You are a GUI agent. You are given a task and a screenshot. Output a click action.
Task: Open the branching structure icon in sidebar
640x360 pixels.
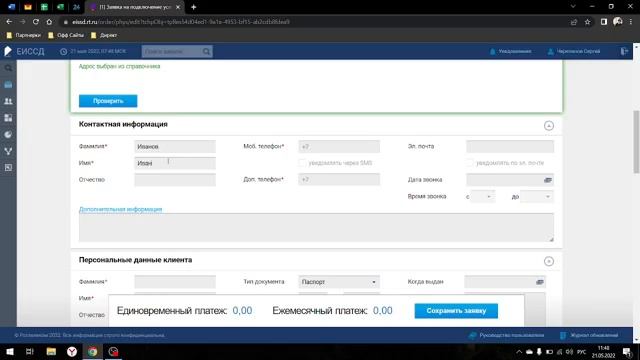pyautogui.click(x=8, y=151)
